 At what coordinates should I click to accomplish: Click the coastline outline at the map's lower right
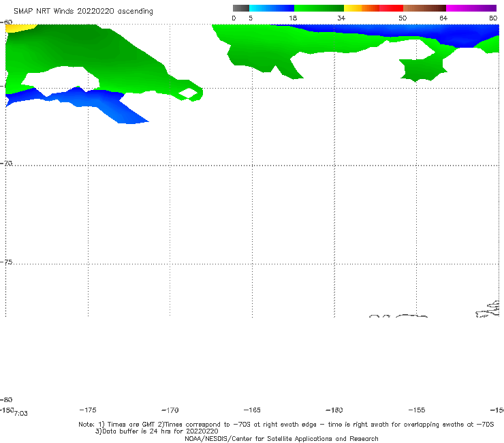coord(488,309)
